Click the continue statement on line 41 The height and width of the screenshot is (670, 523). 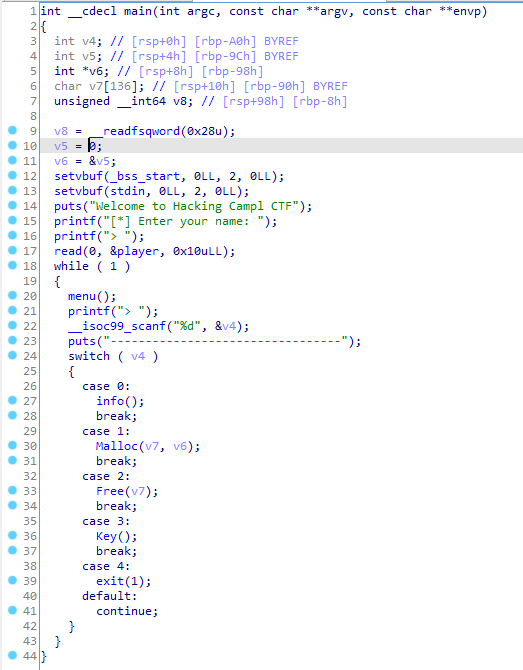coord(127,611)
